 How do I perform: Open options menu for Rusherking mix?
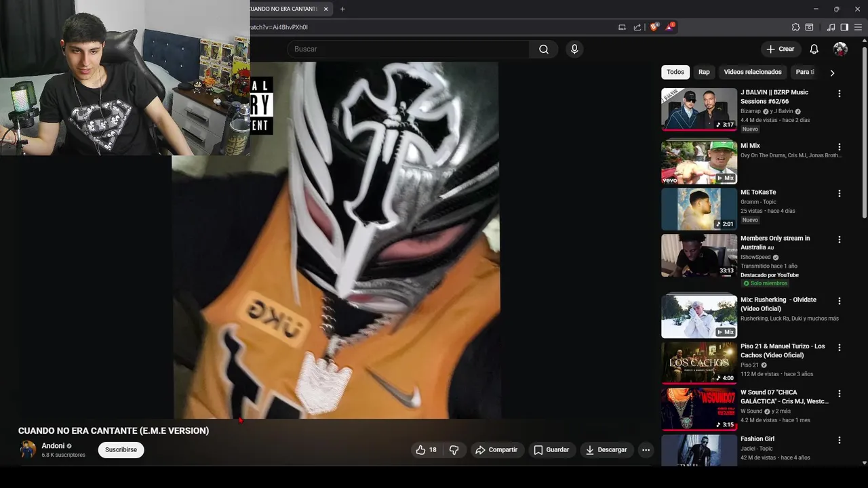tap(840, 301)
